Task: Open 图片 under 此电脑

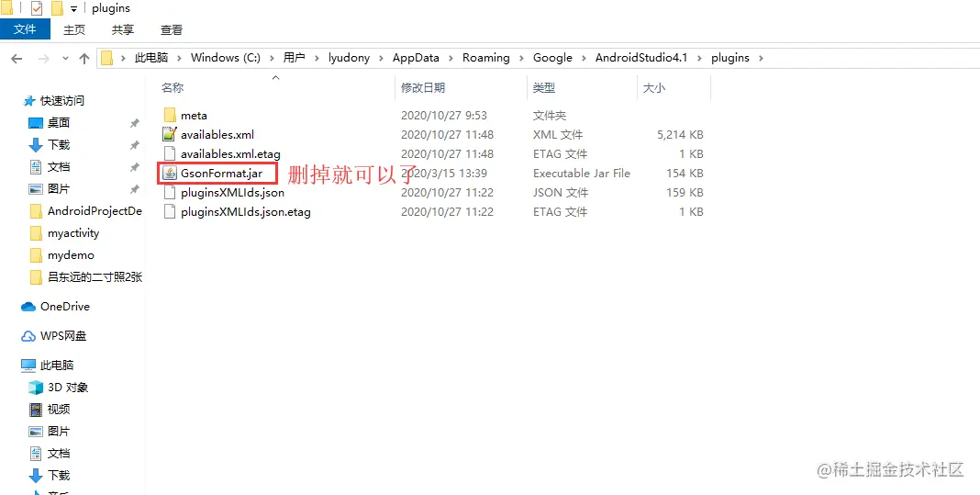Action: coord(58,431)
